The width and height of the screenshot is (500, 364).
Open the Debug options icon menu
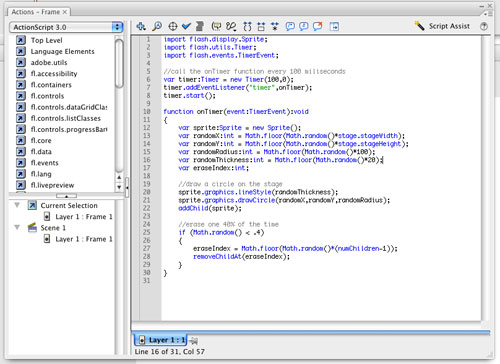point(231,26)
